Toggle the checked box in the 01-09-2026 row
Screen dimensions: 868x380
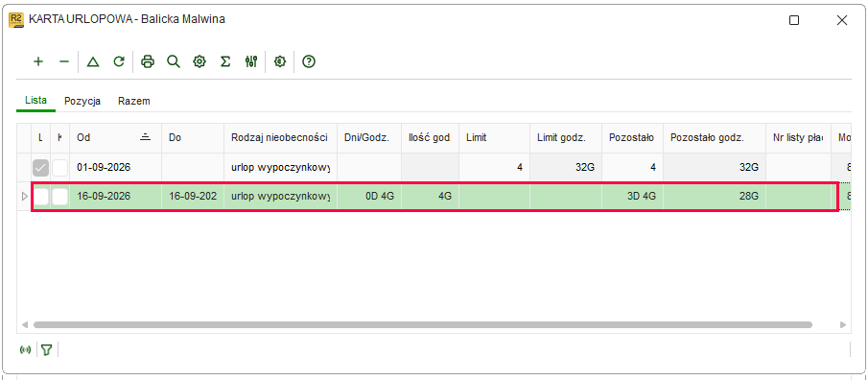coord(41,167)
